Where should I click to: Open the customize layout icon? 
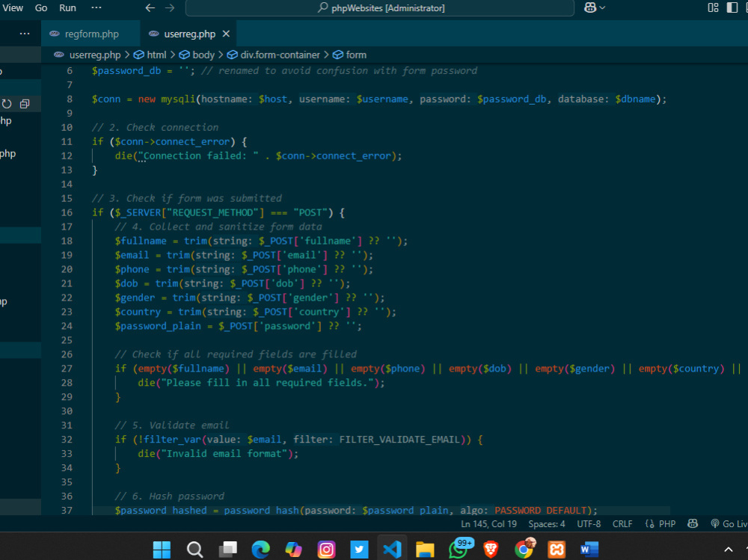pos(713,8)
